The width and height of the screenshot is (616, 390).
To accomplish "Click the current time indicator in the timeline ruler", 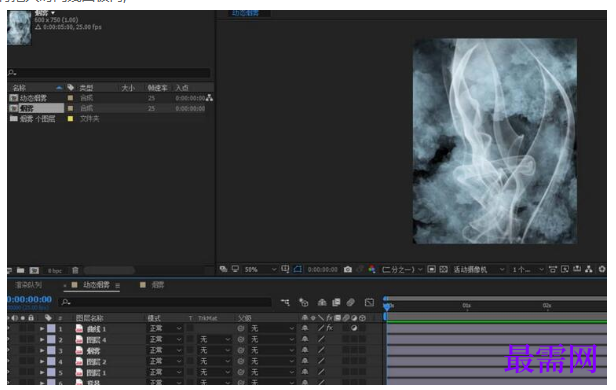I will point(387,306).
